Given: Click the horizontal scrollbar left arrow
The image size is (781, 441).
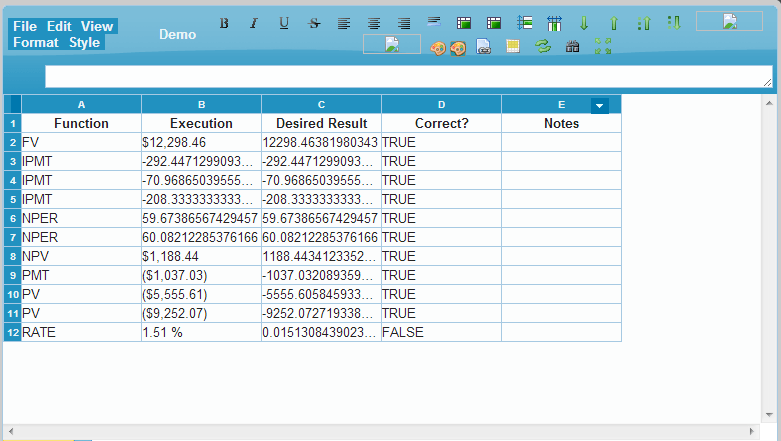Looking at the screenshot, I should (11, 431).
